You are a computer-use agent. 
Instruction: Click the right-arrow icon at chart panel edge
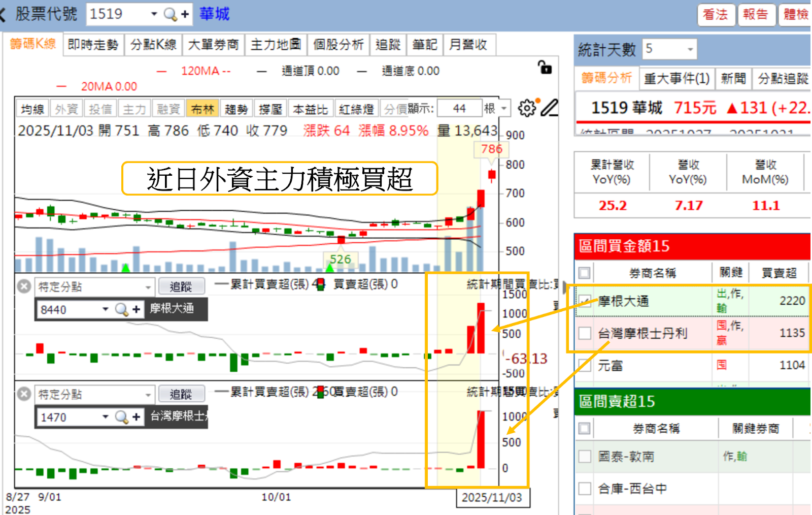(x=564, y=287)
